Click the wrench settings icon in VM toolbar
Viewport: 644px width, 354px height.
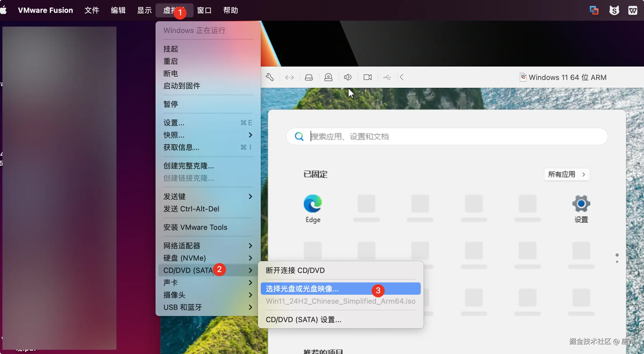[270, 77]
